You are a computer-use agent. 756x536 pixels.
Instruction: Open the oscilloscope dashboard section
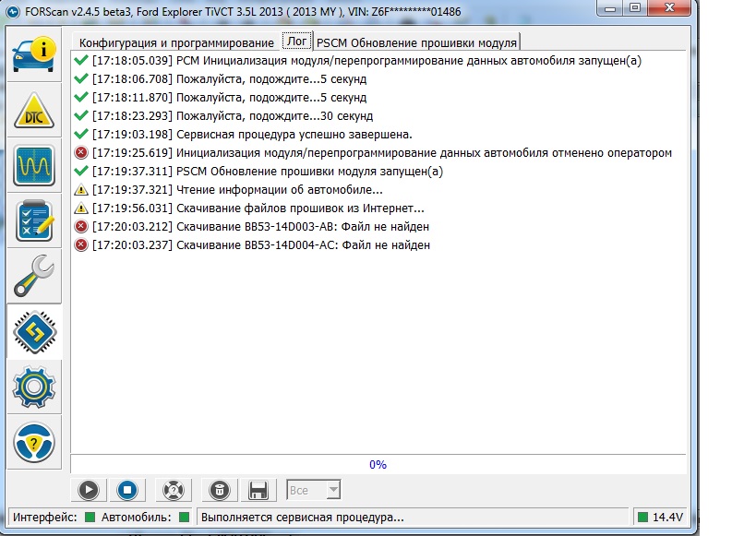[x=34, y=167]
